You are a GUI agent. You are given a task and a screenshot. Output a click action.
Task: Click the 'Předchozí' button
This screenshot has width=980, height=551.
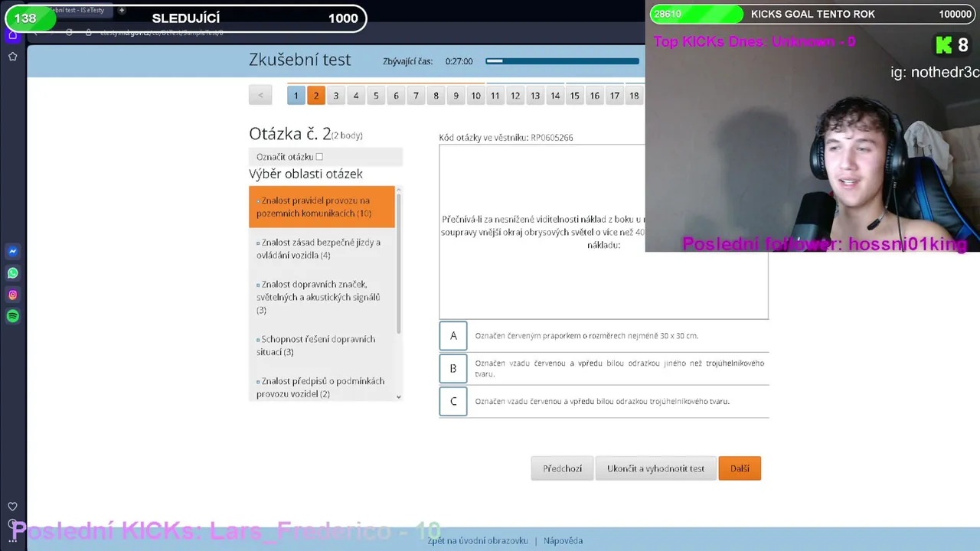coord(563,468)
